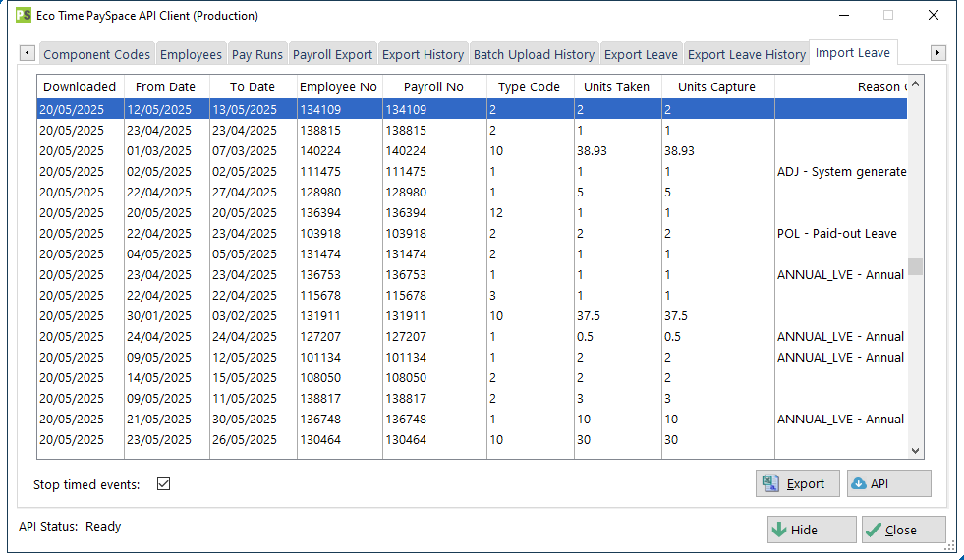Image resolution: width=964 pixels, height=560 pixels.
Task: Switch to the Employees tab
Action: [191, 54]
